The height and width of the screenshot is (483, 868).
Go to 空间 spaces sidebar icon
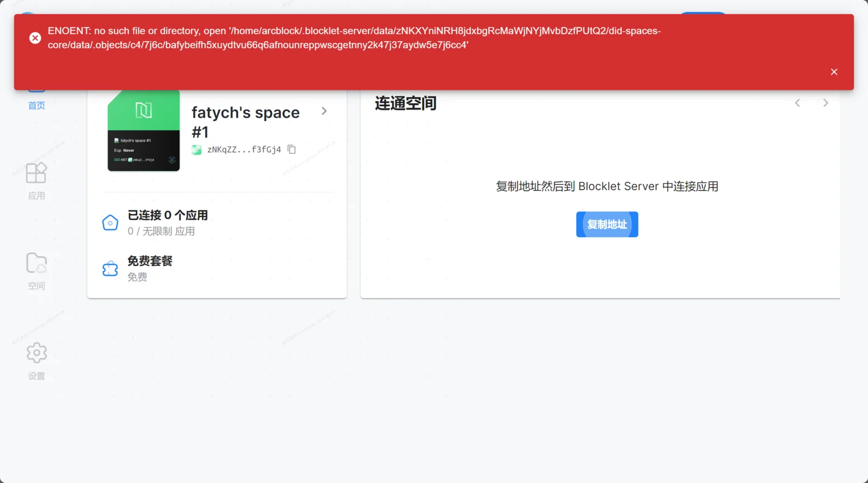pos(36,263)
